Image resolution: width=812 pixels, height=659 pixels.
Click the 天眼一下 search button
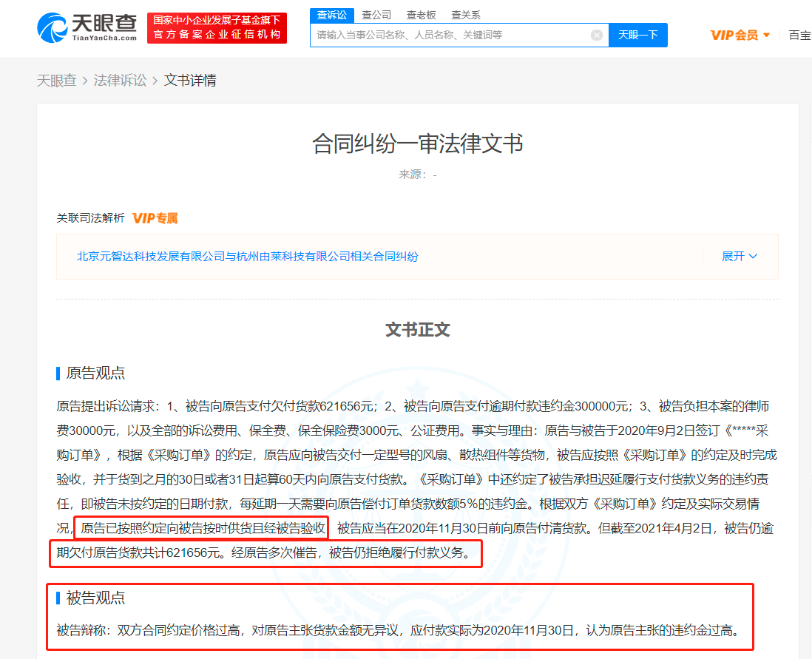click(638, 36)
